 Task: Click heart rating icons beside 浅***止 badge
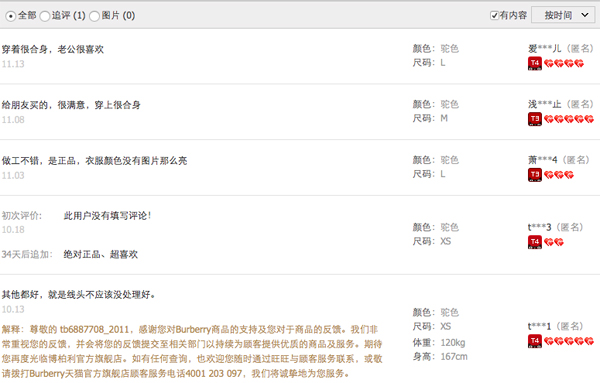point(569,119)
